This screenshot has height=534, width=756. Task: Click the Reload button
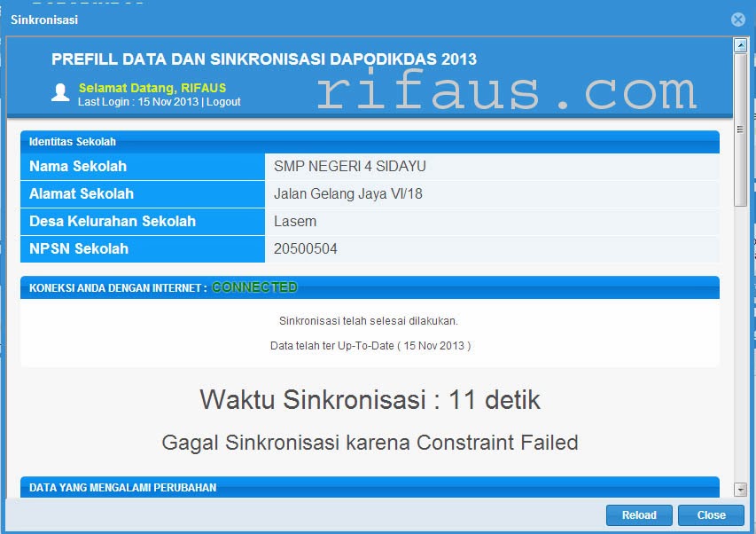click(x=639, y=515)
